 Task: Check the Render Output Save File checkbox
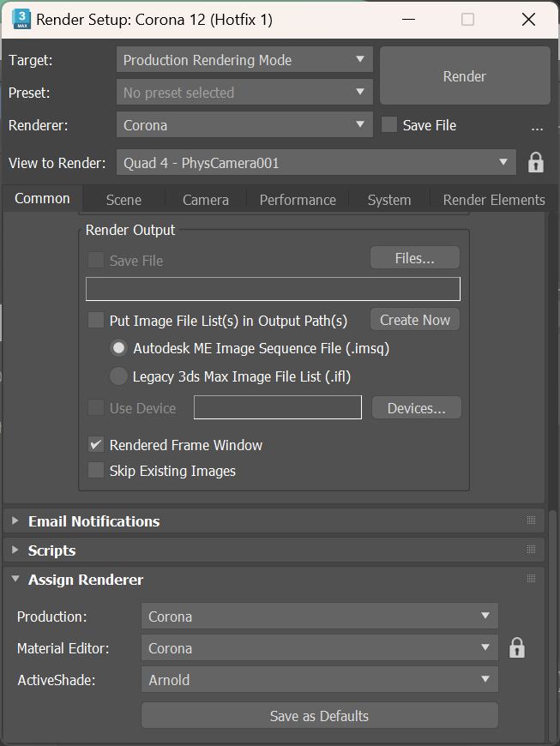coord(96,261)
